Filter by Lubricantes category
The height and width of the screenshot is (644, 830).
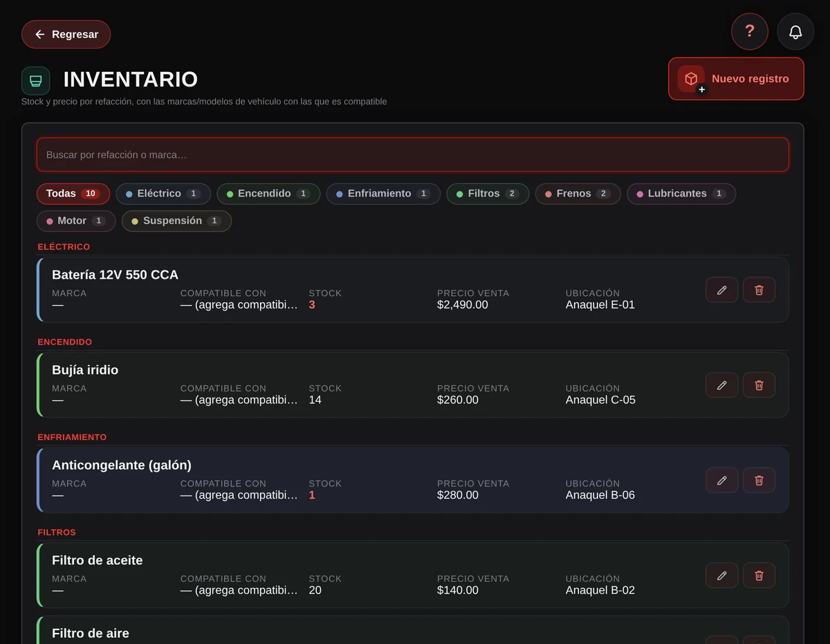pyautogui.click(x=681, y=194)
